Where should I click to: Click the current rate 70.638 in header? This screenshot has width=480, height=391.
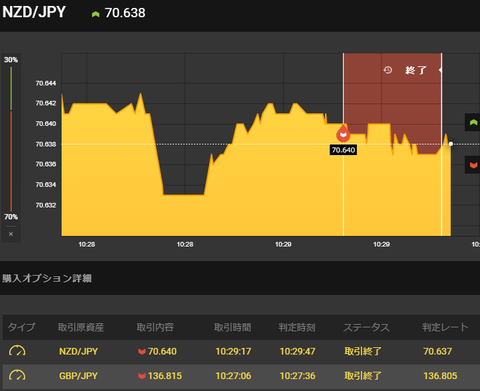click(125, 13)
